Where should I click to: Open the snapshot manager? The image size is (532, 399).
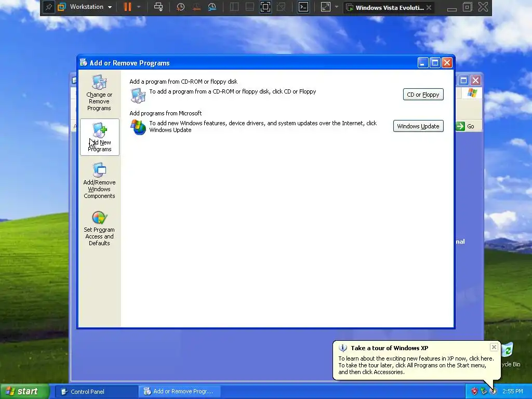pos(212,7)
